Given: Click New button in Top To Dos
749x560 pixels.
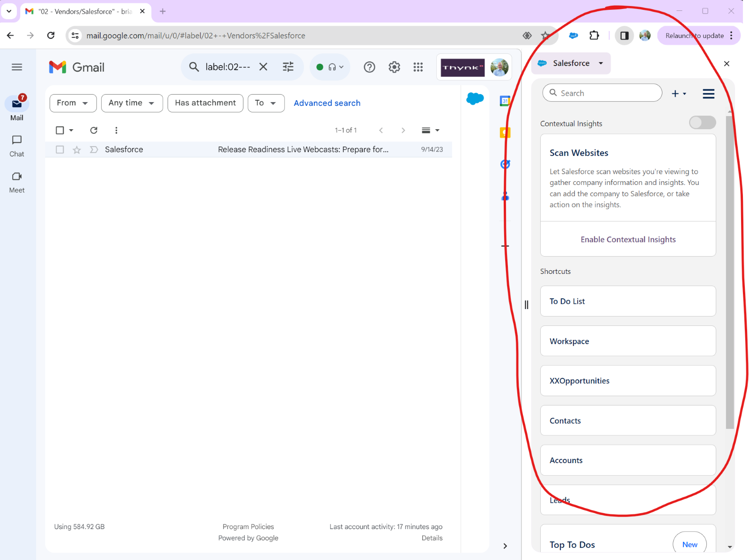Looking at the screenshot, I should (690, 544).
